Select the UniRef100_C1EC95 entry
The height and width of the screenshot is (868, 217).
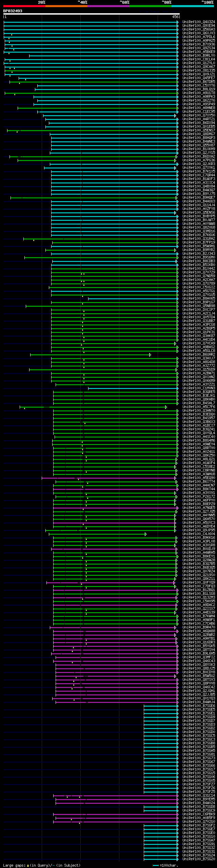(x=199, y=112)
